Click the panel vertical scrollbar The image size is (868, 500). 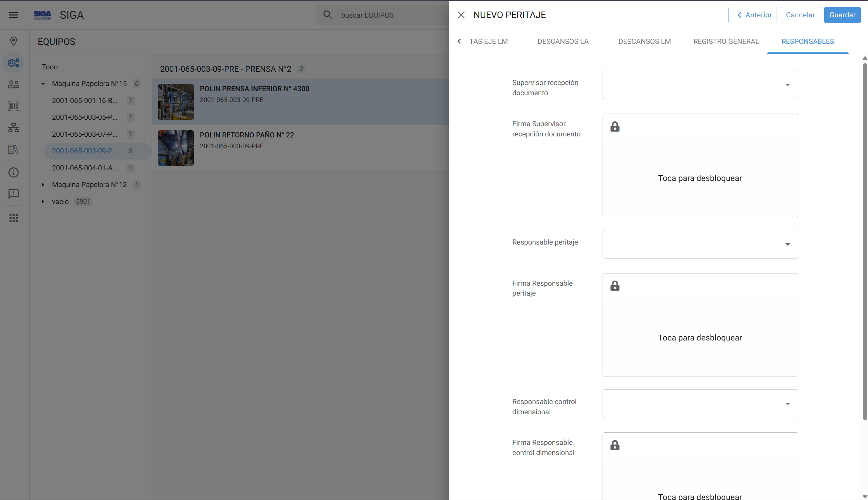pos(865,241)
